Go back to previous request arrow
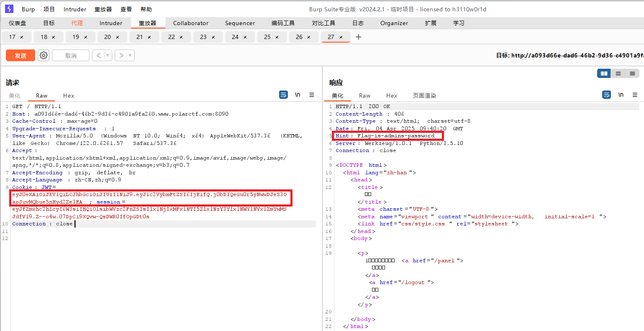The image size is (644, 331). pyautogui.click(x=99, y=55)
